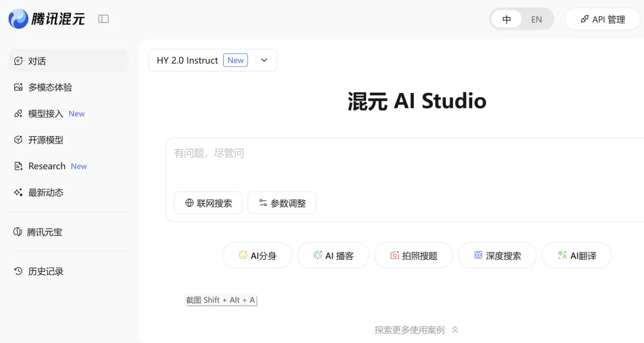Click the Tencent Hunyuan logo icon

coord(18,19)
